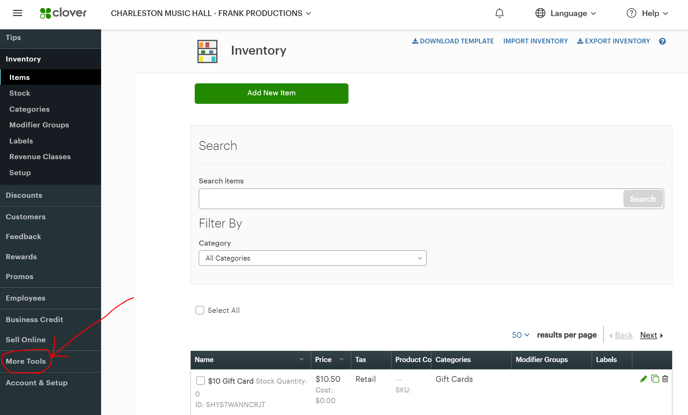Duplicate the $10 Gift Card item
This screenshot has height=415, width=688.
click(x=655, y=379)
